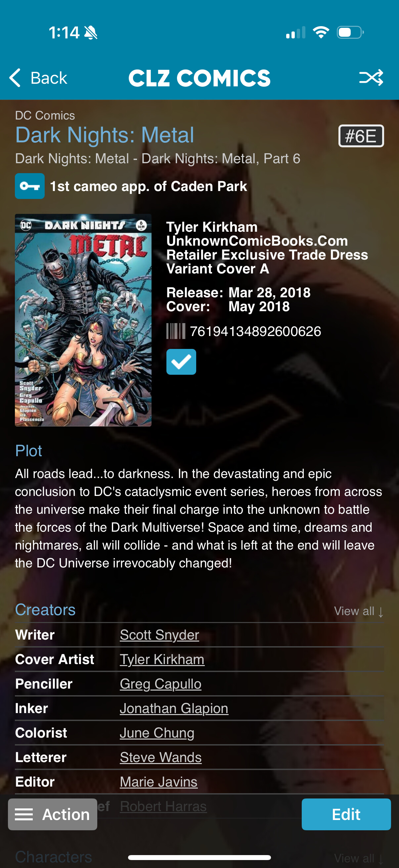Tap the shuffle random comic icon
This screenshot has height=868, width=399.
(371, 77)
